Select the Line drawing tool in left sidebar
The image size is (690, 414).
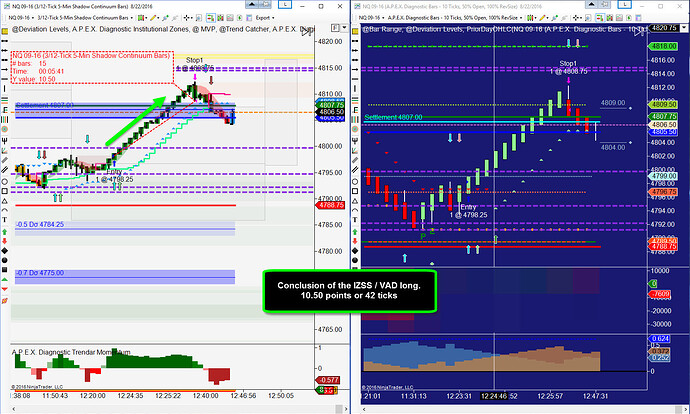5,41
